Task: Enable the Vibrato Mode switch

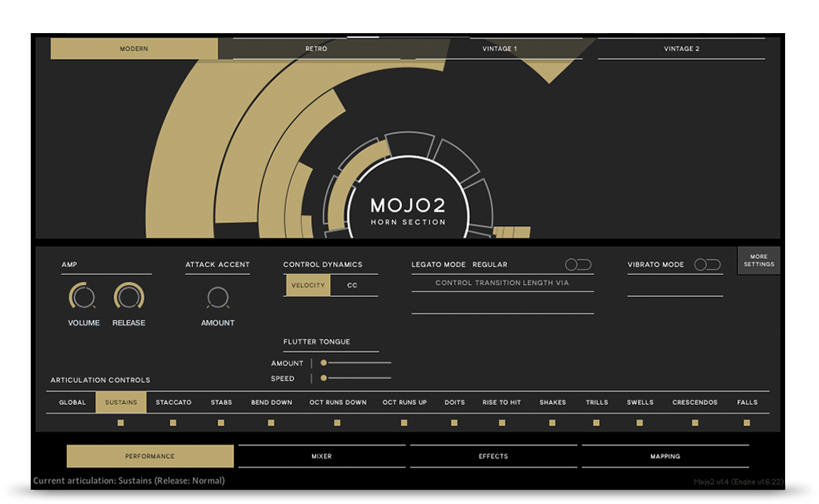Action: click(x=707, y=265)
